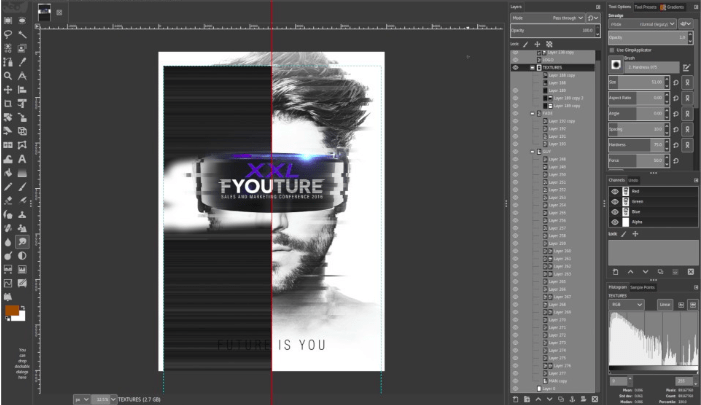Click the foreground color swatch
The image size is (701, 405).
coord(12,310)
